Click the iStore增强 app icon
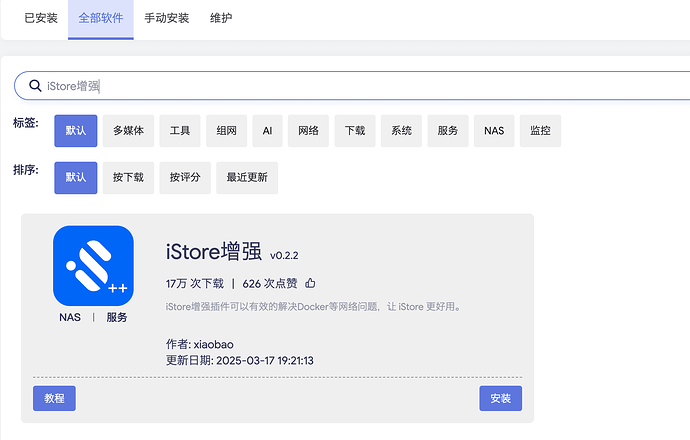 pos(93,266)
